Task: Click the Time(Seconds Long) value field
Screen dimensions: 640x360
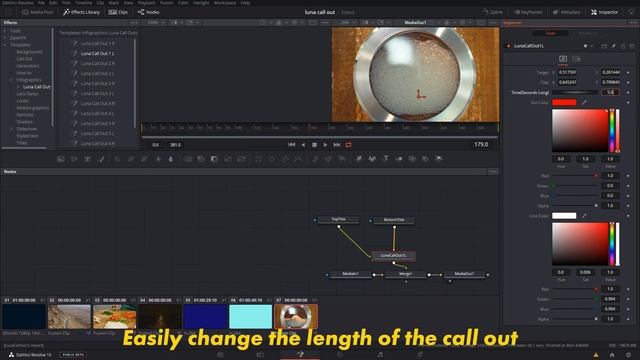Action: point(610,93)
